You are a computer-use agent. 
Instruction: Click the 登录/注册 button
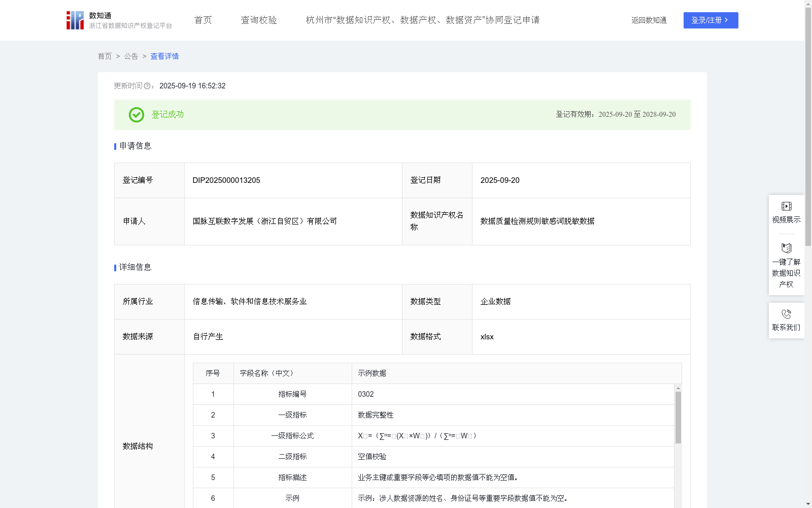point(710,20)
